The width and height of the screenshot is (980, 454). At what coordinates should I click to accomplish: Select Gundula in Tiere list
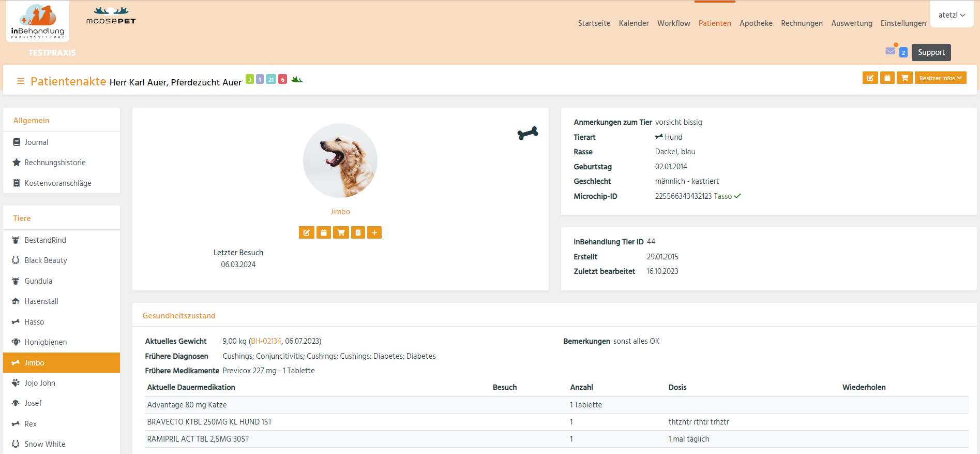[x=62, y=281]
